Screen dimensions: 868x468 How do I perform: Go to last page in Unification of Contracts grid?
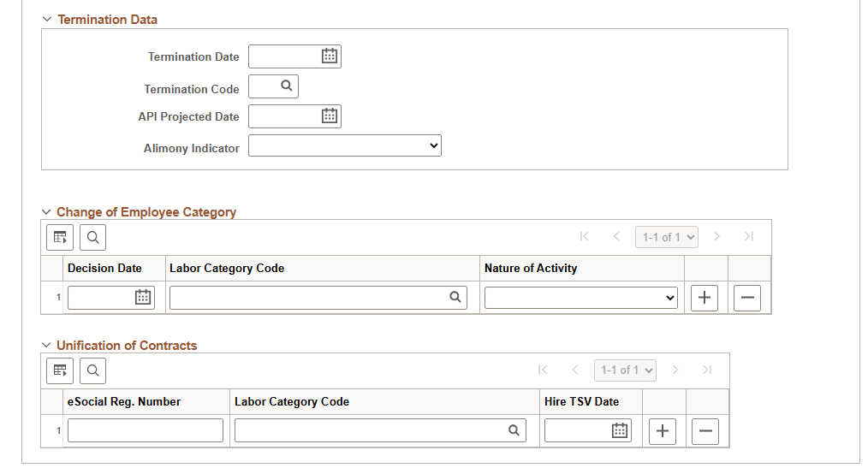(707, 370)
